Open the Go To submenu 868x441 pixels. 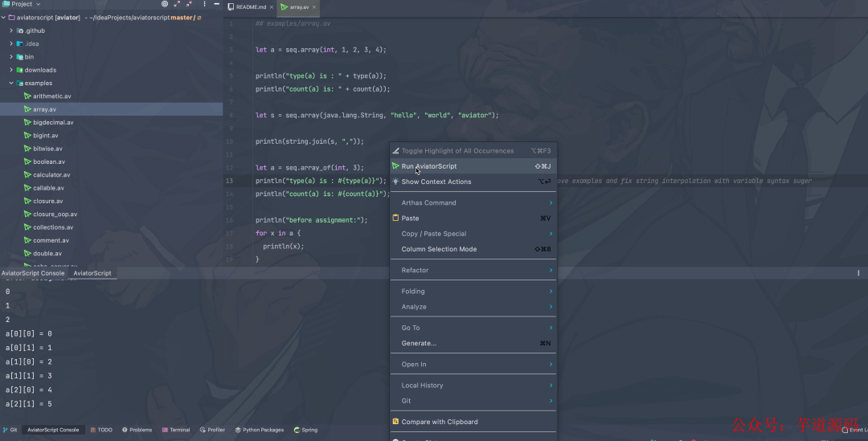[x=473, y=328]
